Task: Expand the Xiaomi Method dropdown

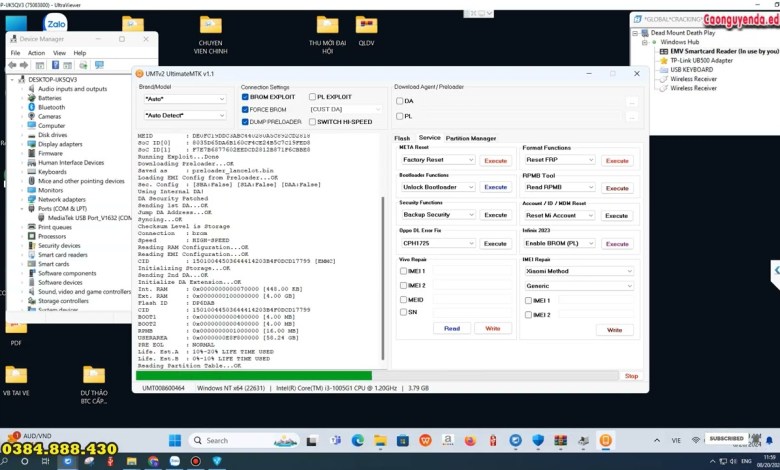Action: (x=578, y=271)
